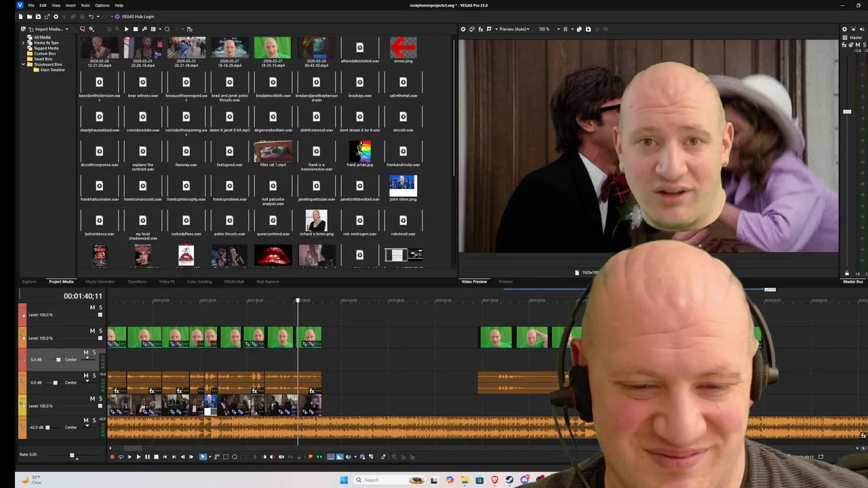Viewport: 868px width, 488px height.
Task: Save preview snapshot to file icon
Action: click(x=588, y=29)
